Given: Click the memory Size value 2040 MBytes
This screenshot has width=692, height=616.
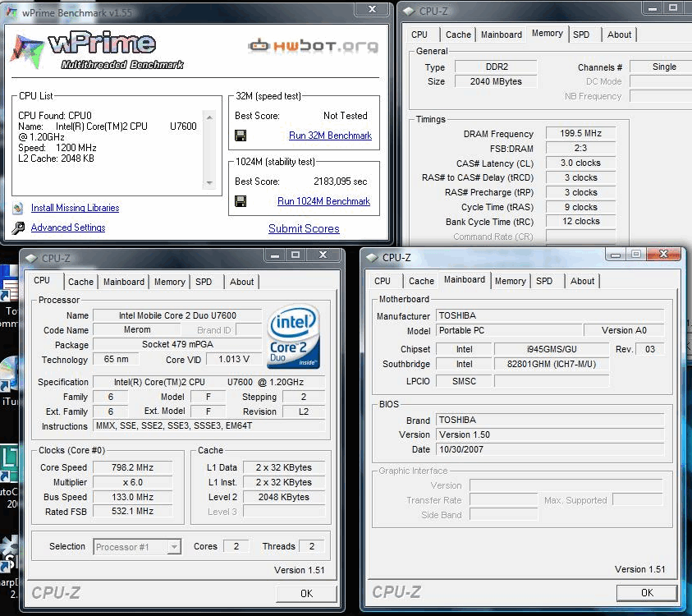Looking at the screenshot, I should (x=496, y=81).
